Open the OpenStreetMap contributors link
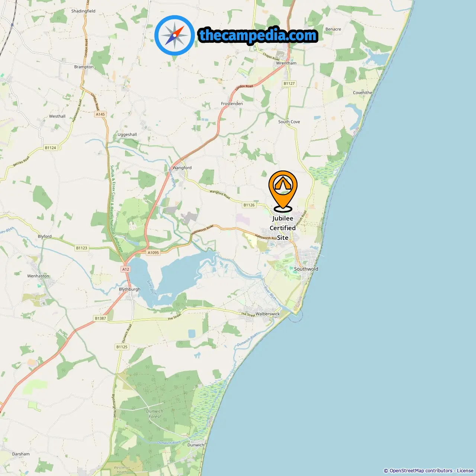The image size is (476, 476). 421,470
